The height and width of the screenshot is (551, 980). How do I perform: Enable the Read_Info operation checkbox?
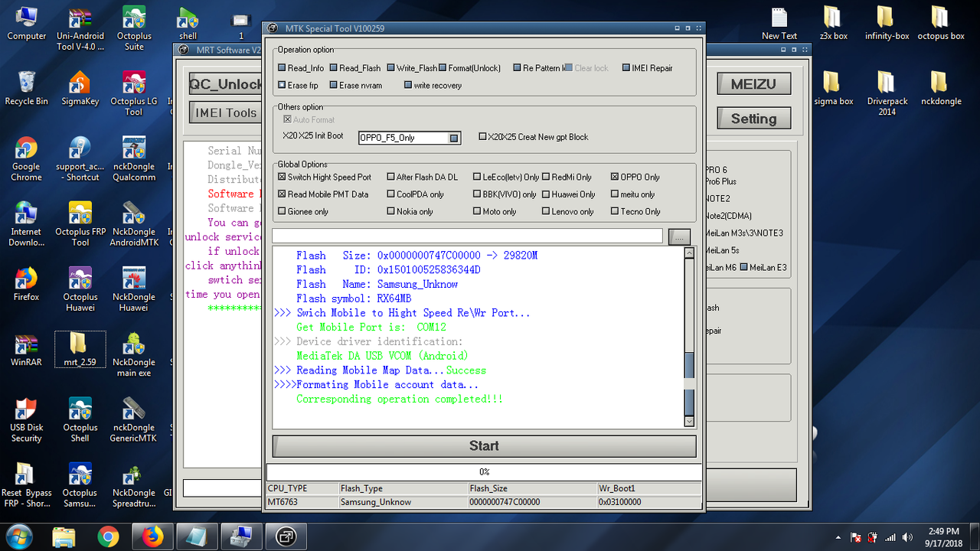283,68
